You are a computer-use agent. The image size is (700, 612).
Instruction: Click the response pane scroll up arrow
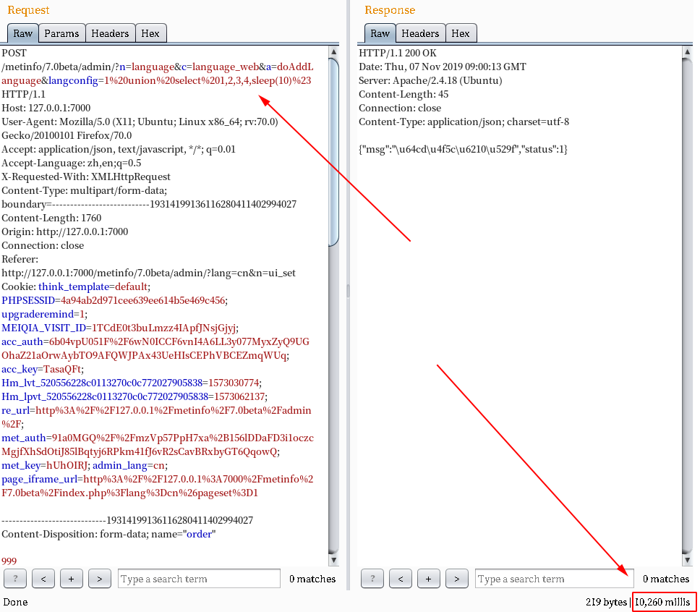click(x=687, y=52)
